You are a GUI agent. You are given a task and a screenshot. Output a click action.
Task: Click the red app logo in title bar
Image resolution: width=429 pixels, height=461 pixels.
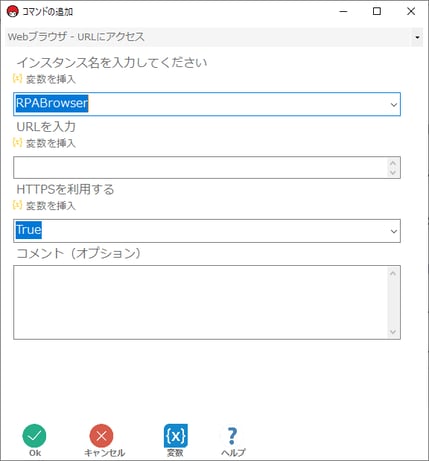13,12
